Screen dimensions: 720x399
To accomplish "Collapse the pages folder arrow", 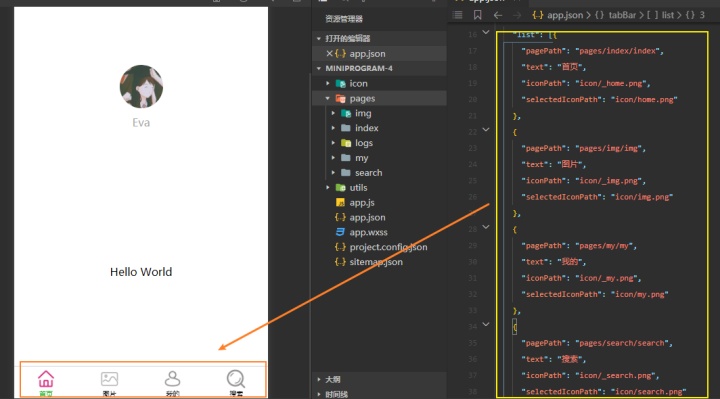I will coord(328,98).
